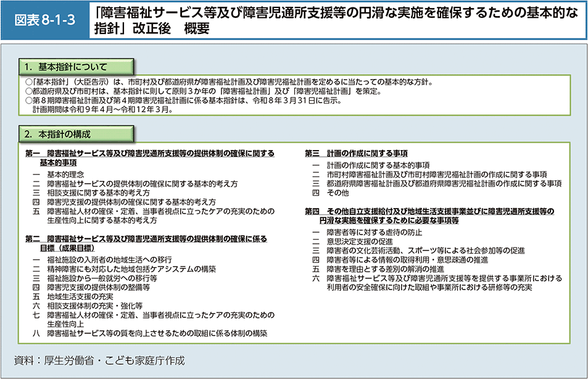This screenshot has height=379, width=588.
Task: Click item 地域生活支援の充実
Action: pos(80,296)
